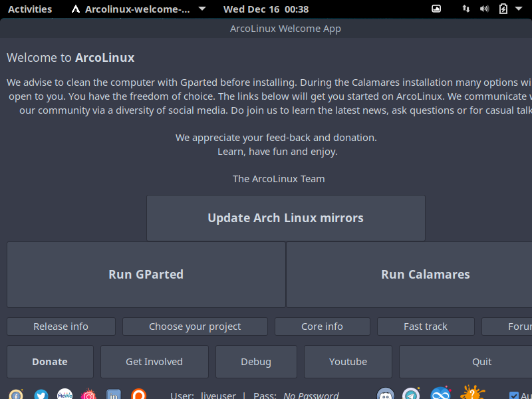Viewport: 532px width, 399px height.
Task: Open the Arcolinux-welcome app menu
Action: [x=138, y=9]
